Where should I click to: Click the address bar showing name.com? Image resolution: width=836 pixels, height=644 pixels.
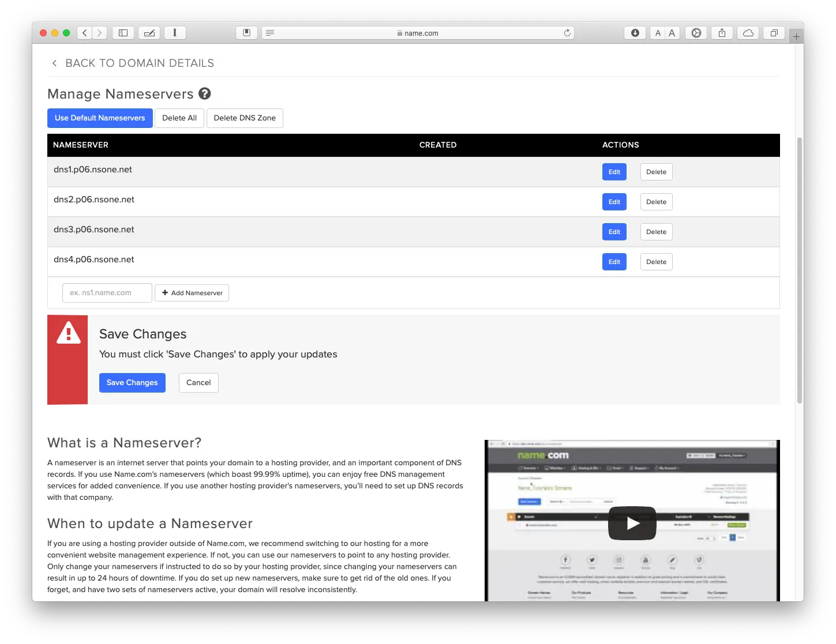(x=418, y=33)
